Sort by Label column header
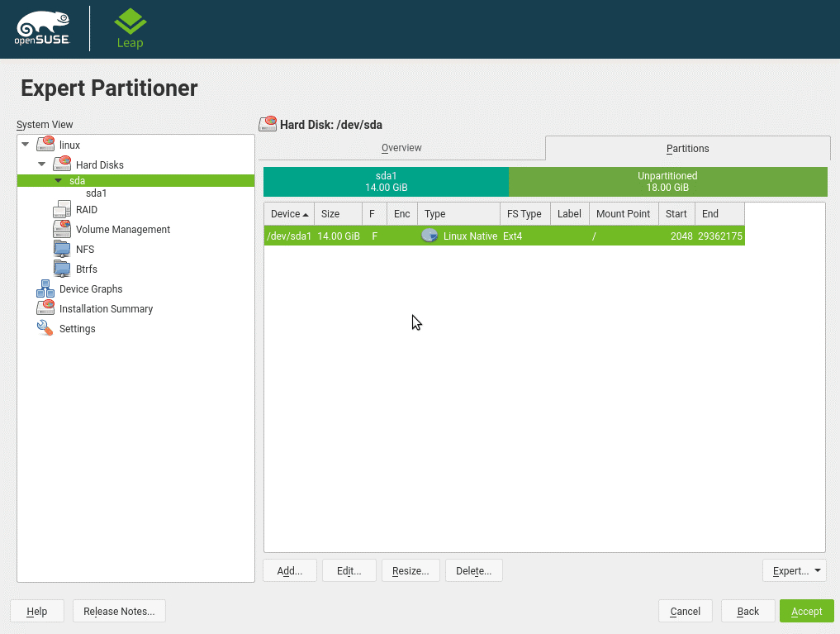 570,214
